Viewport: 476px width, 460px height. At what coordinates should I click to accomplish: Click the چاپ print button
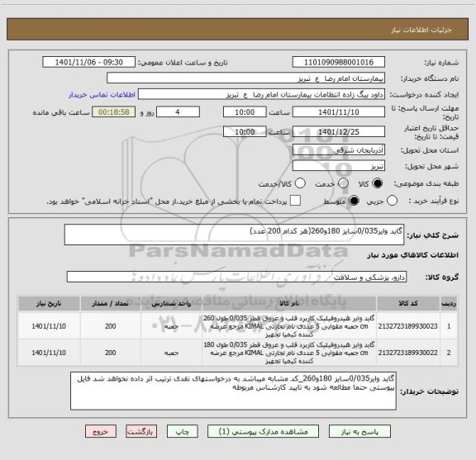coord(183,431)
